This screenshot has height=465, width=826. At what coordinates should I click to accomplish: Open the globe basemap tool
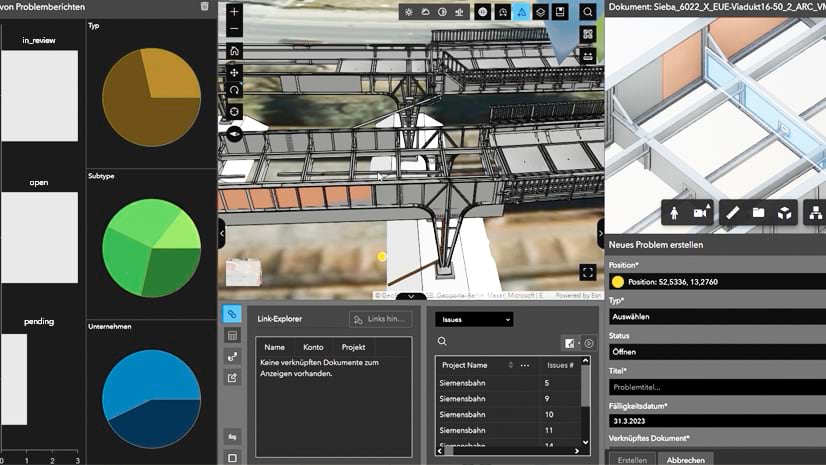pos(483,12)
